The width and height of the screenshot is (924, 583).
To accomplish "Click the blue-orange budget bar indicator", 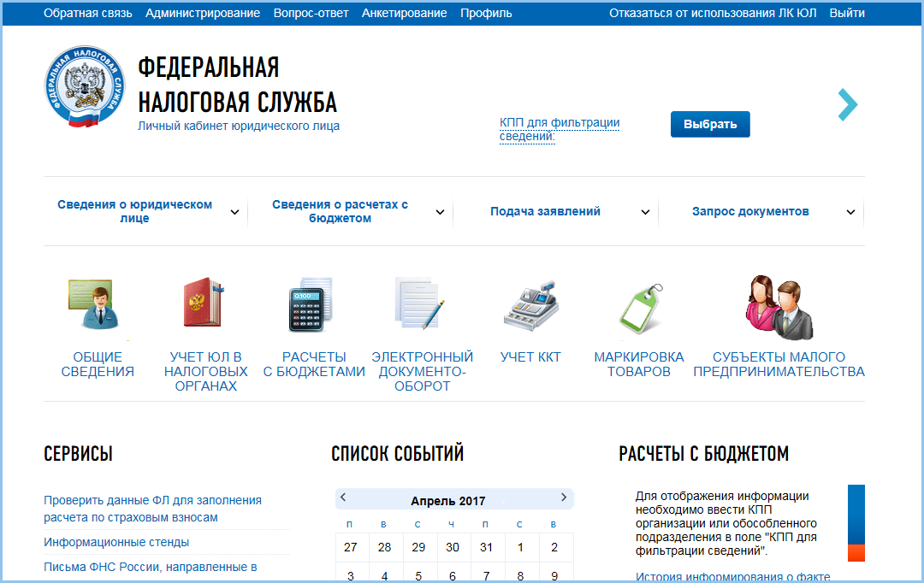I will click(x=856, y=523).
